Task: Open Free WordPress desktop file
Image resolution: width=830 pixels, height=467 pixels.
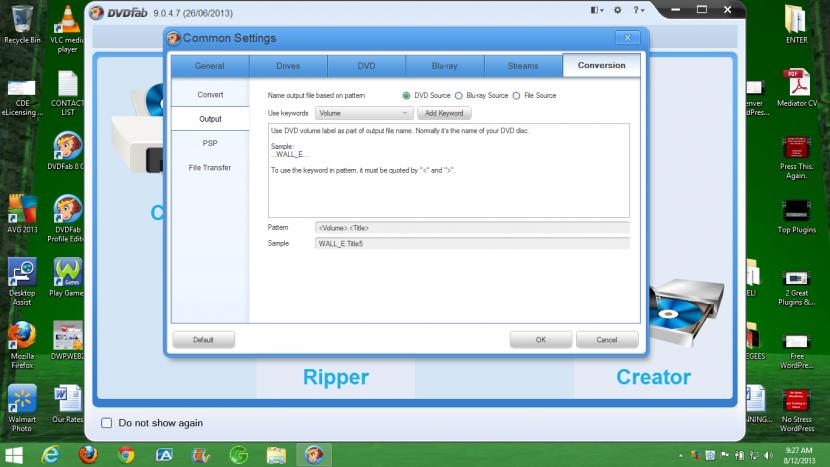Action: click(x=796, y=352)
